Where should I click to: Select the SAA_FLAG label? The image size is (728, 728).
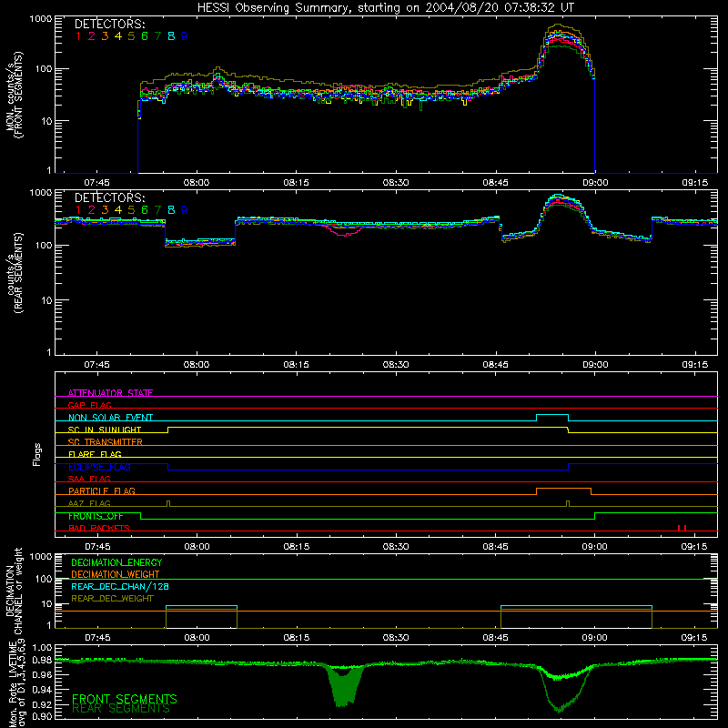click(x=89, y=479)
